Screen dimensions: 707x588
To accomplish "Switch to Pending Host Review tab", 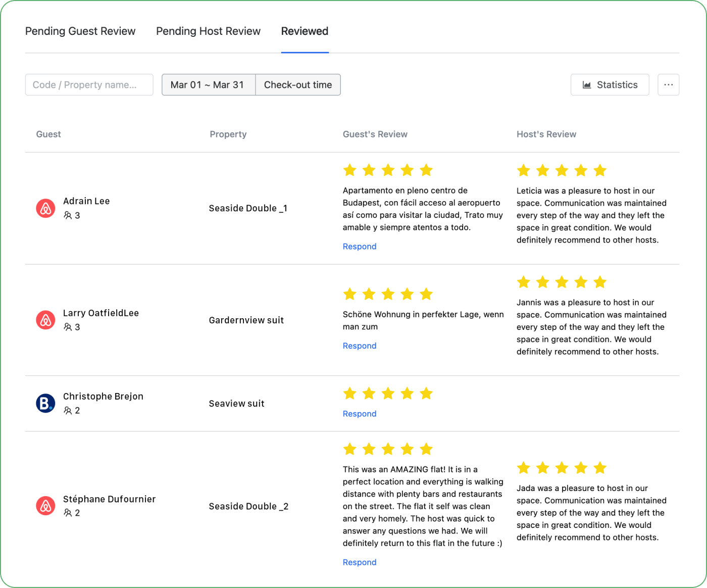I will (208, 31).
